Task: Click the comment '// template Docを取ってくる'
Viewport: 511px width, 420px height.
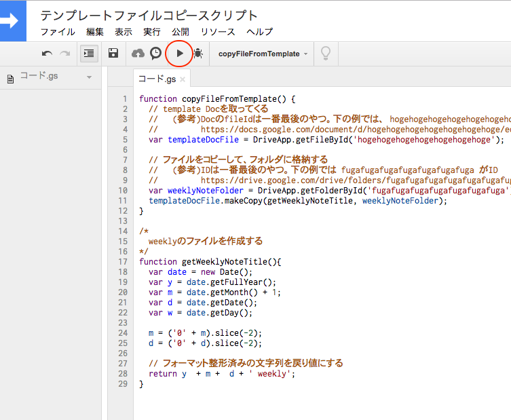Action: tap(208, 109)
